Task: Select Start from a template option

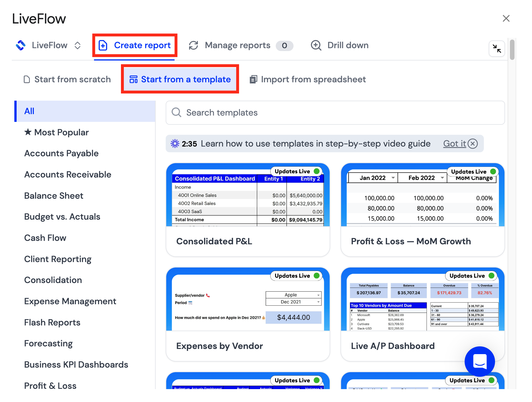Action: pos(180,79)
